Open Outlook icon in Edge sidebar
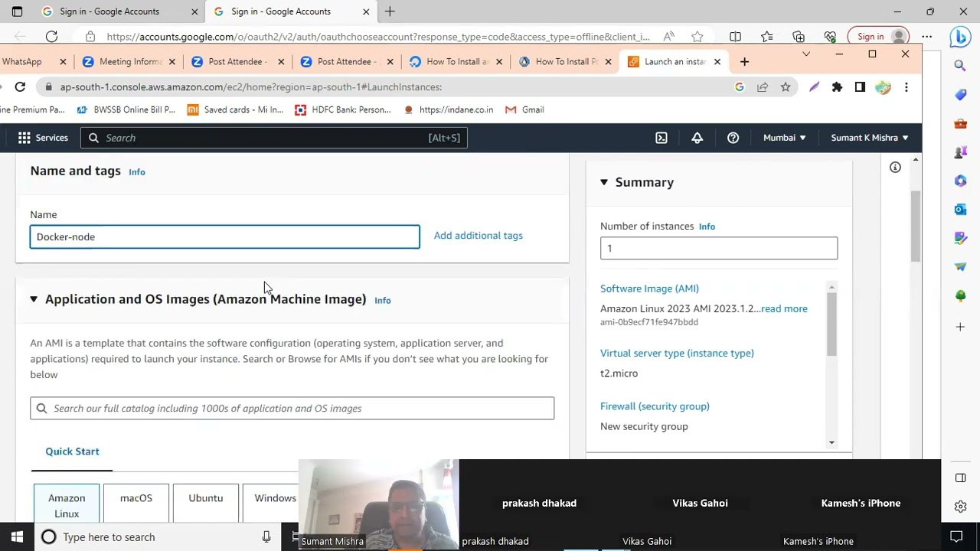The height and width of the screenshot is (551, 980). tap(960, 210)
